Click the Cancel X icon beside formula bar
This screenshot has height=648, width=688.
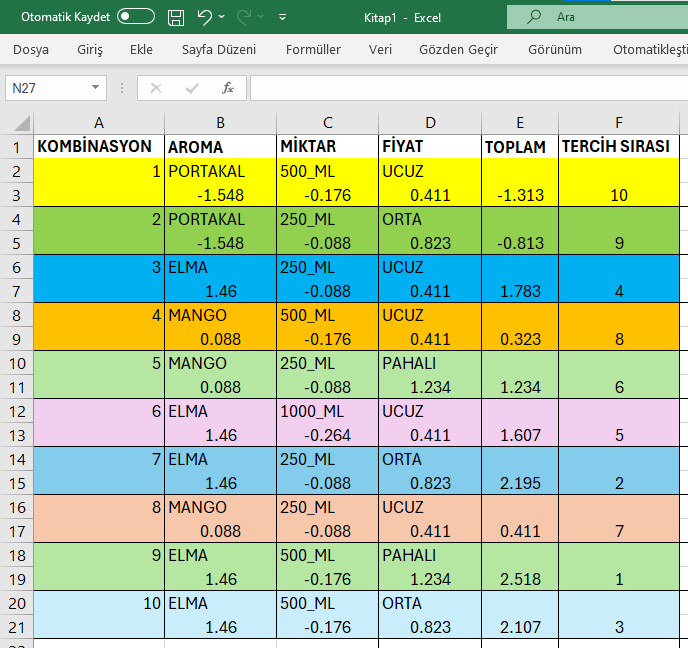click(155, 88)
